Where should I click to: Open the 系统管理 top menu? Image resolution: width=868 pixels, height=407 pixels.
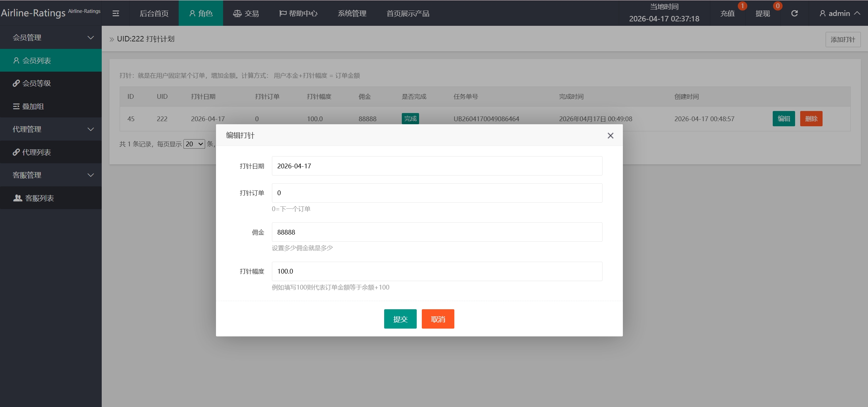(352, 13)
